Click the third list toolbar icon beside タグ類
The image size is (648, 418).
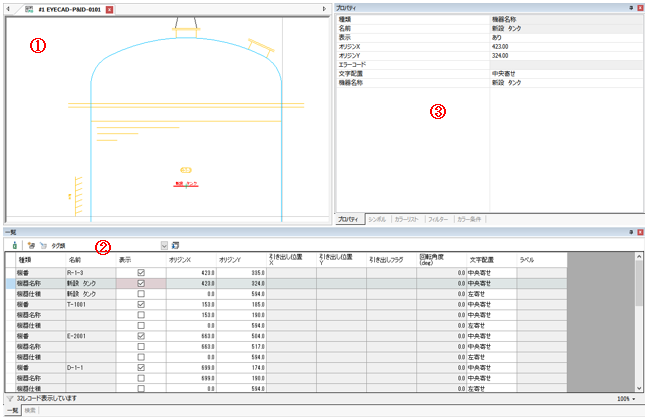[x=43, y=245]
